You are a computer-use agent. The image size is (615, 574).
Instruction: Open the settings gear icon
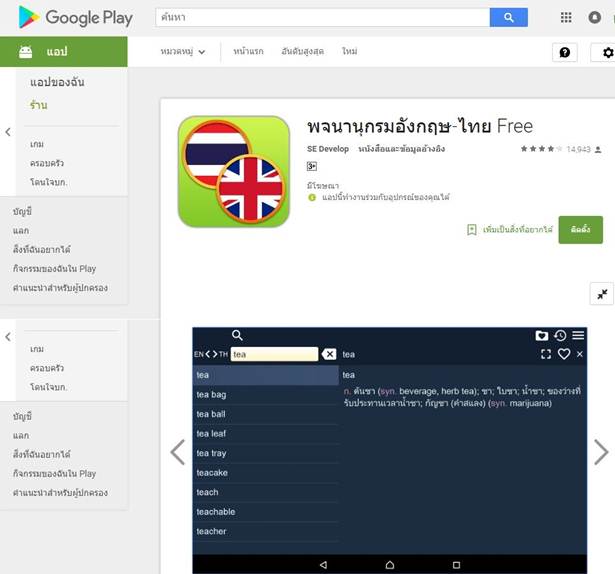(x=606, y=52)
